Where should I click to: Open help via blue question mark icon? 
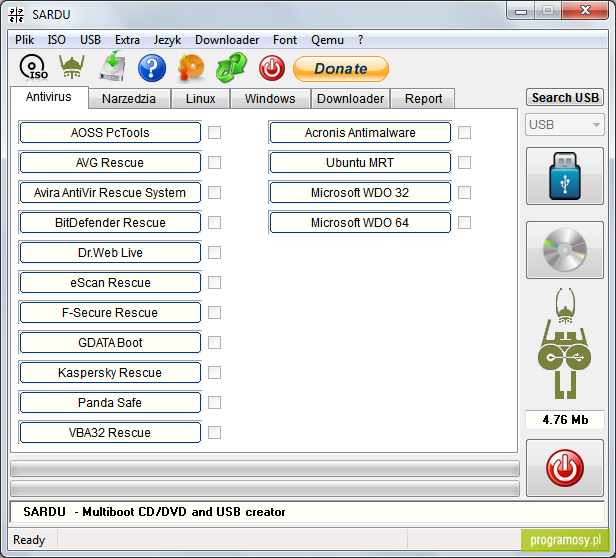[x=152, y=68]
